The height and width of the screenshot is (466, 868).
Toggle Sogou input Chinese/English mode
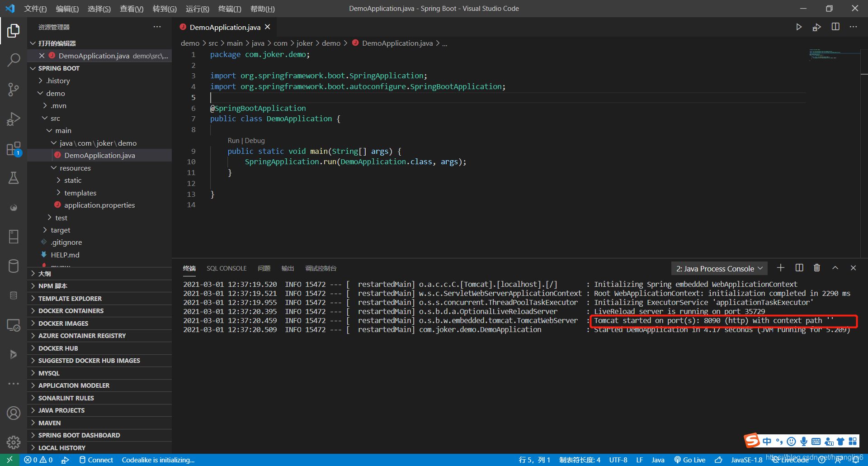[767, 441]
